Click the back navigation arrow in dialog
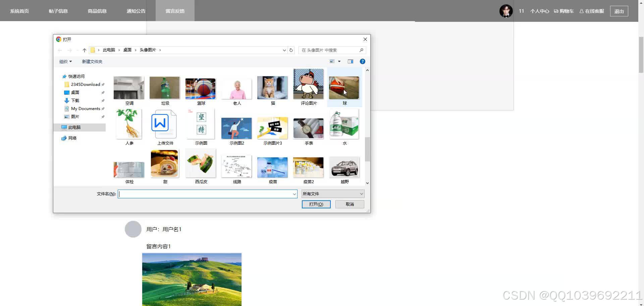 tap(60, 50)
